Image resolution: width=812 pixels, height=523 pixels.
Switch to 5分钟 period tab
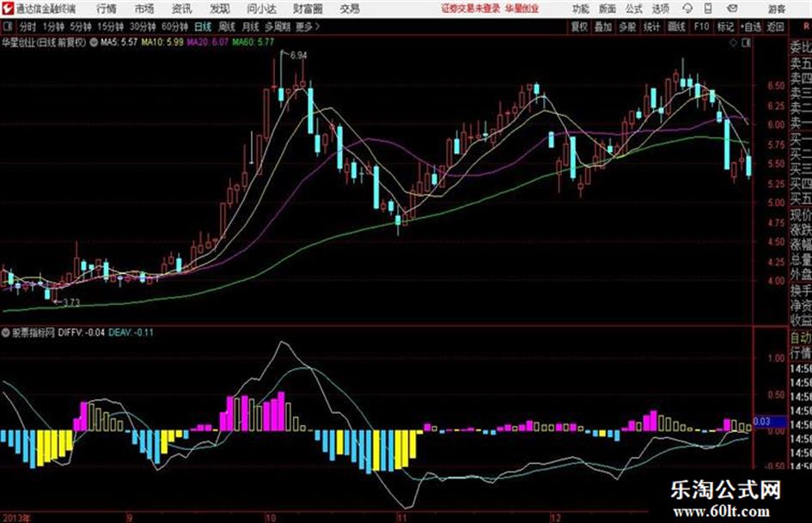click(80, 27)
